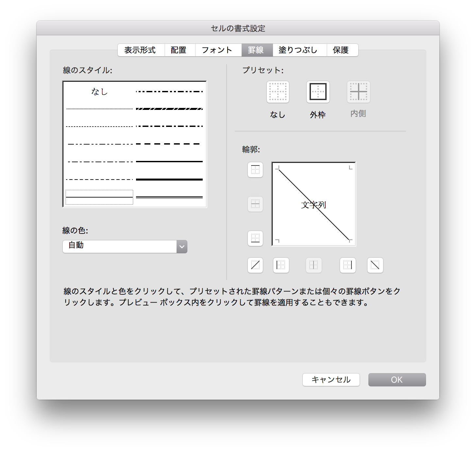Apply the なし (none) border preset
This screenshot has width=476, height=452.
(278, 92)
